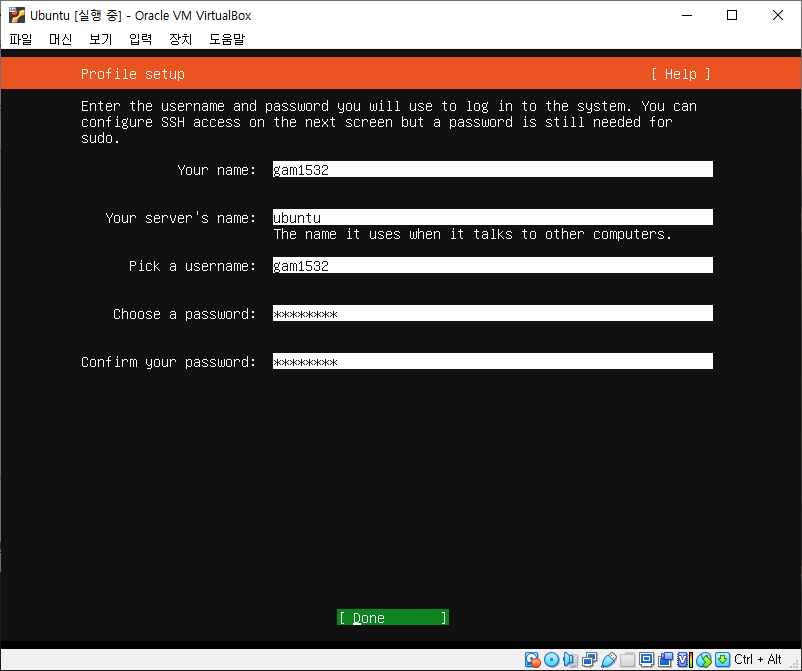Click the audio status icon
This screenshot has width=802, height=671.
(570, 660)
